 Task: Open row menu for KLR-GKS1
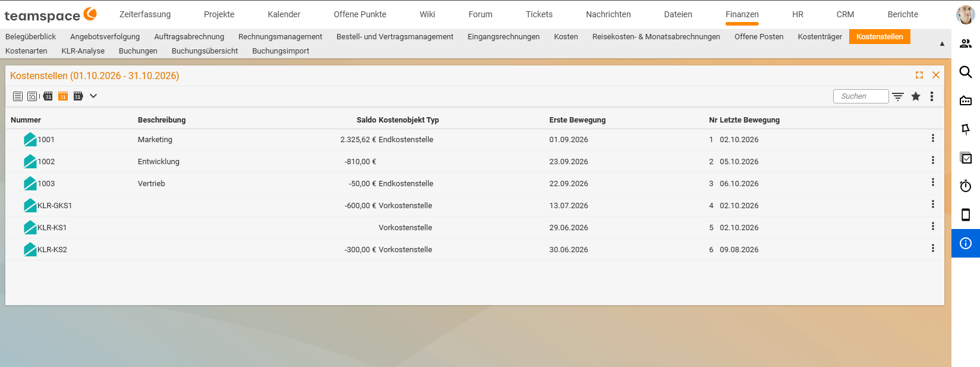(x=933, y=204)
